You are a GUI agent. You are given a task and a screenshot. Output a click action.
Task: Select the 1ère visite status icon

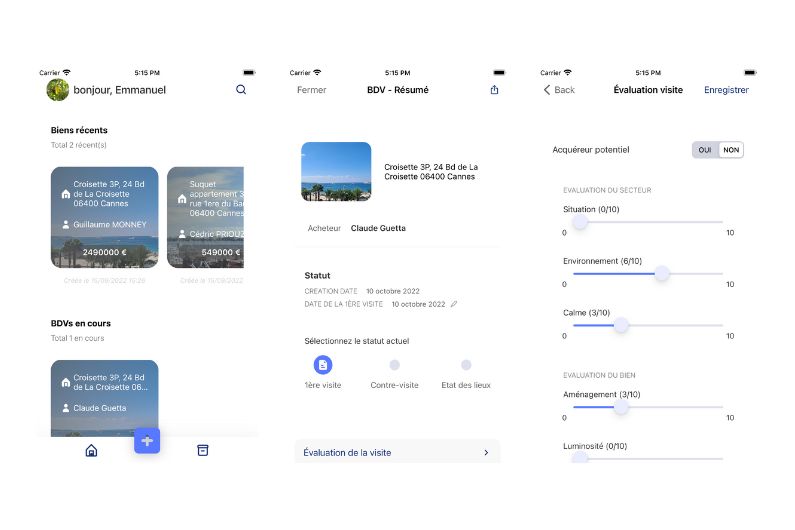tap(323, 365)
